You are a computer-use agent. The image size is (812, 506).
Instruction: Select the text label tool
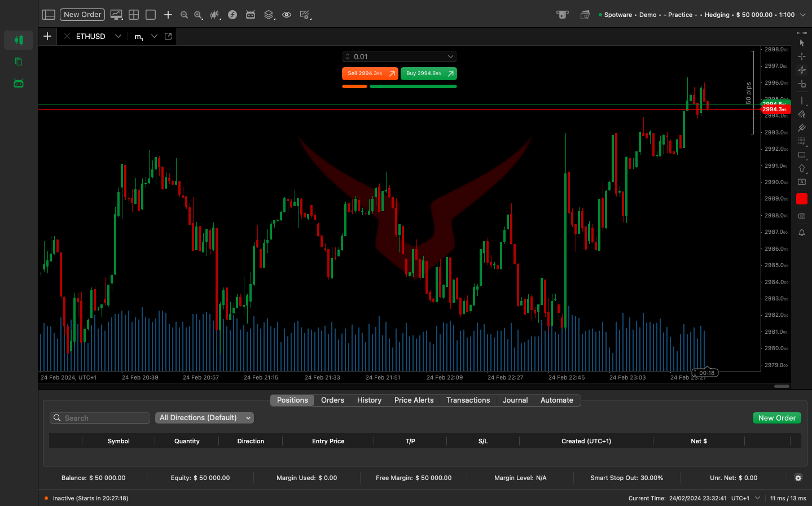[x=802, y=182]
